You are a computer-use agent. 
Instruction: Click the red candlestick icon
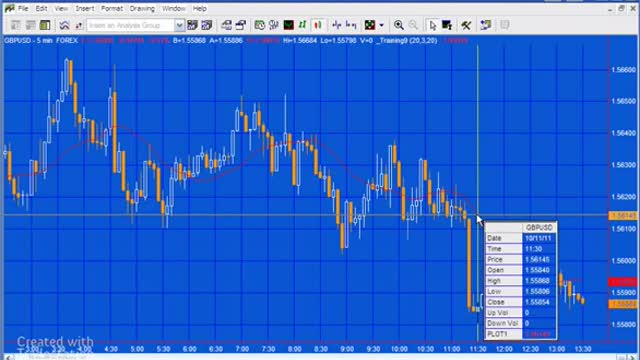coord(318,25)
